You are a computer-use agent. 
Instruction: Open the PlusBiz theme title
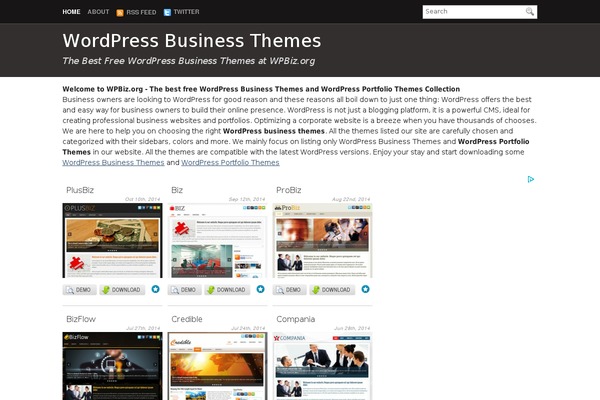[80, 190]
